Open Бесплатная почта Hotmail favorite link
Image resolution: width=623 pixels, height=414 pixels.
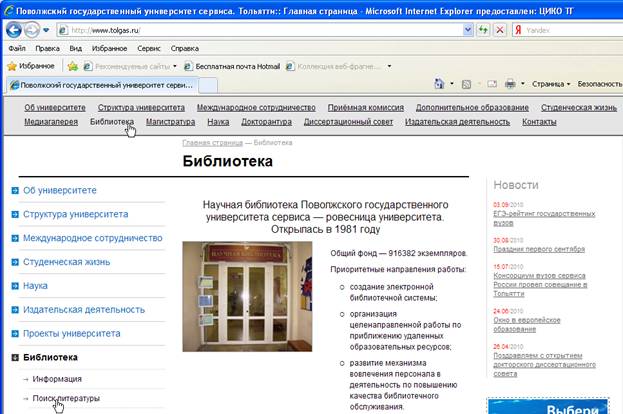point(232,66)
